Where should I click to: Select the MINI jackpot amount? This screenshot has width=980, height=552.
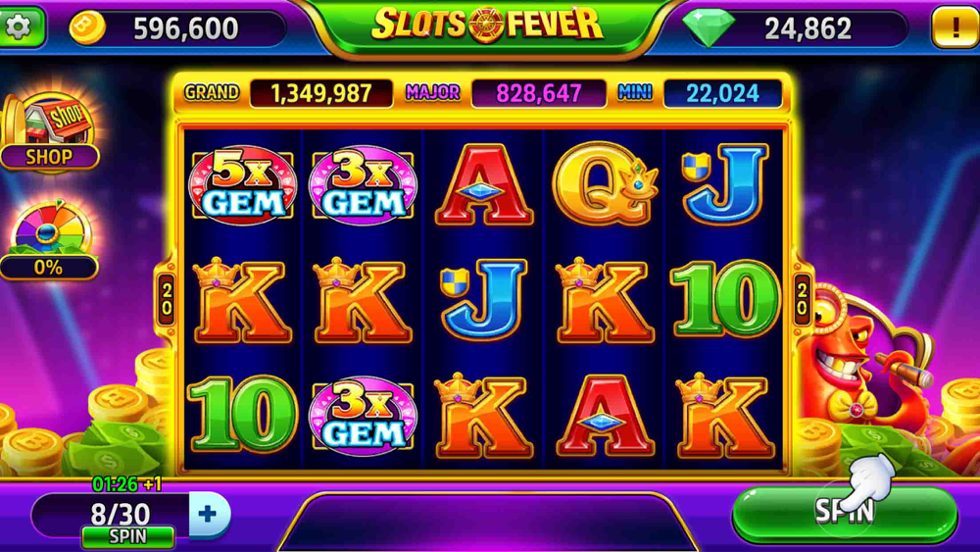722,93
